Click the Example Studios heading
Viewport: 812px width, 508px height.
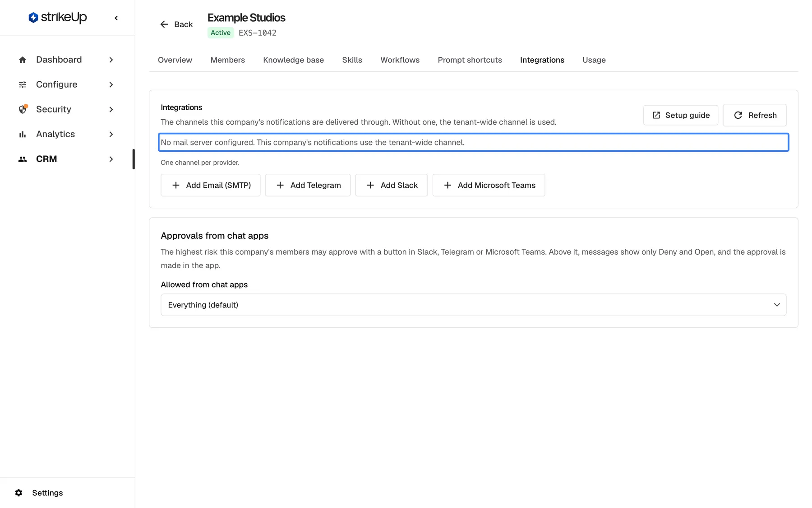click(x=246, y=18)
